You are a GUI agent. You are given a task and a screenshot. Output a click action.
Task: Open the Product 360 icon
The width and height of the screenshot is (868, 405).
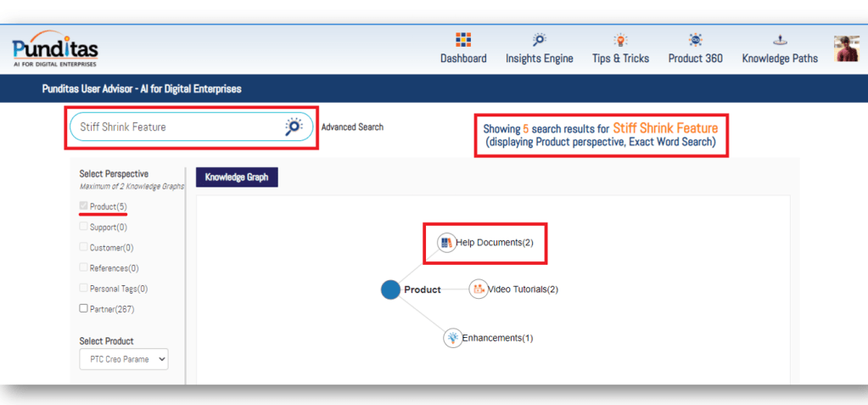click(695, 39)
